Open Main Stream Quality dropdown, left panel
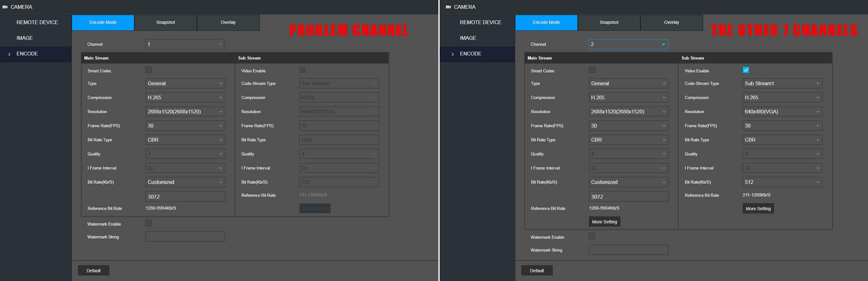 (x=185, y=154)
